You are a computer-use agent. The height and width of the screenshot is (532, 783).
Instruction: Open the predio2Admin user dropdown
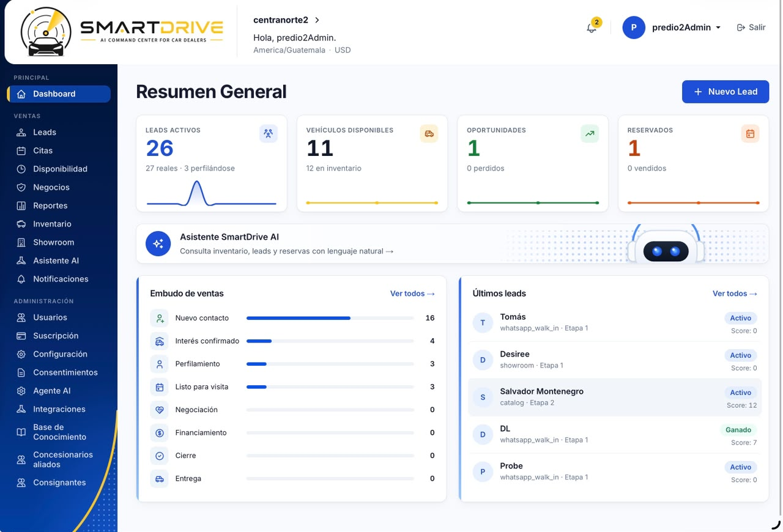686,28
